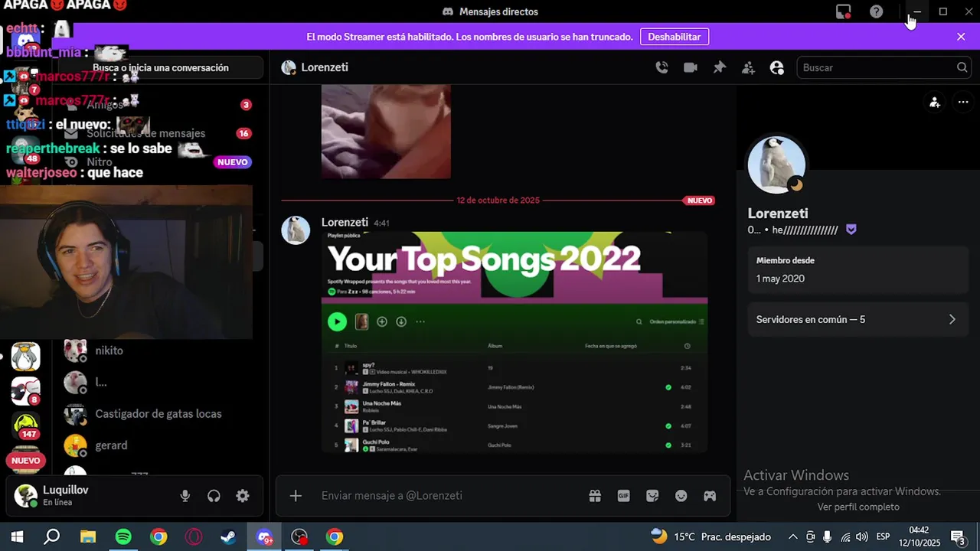
Task: Click NUEVO badge at date divider
Action: tap(699, 201)
